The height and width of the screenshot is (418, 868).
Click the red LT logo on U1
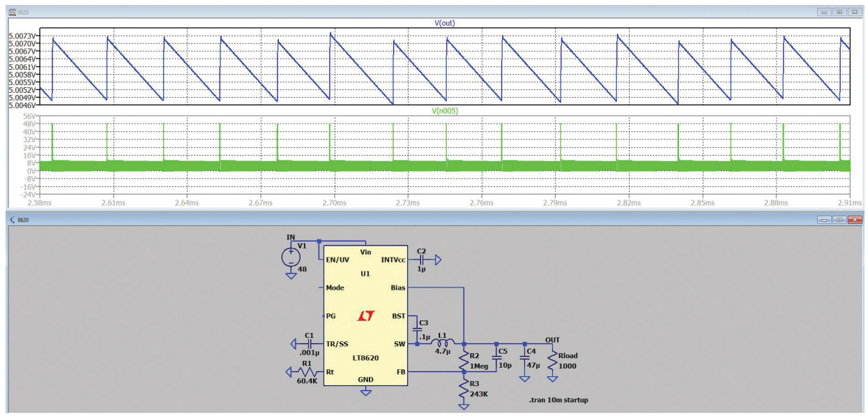coord(366,316)
